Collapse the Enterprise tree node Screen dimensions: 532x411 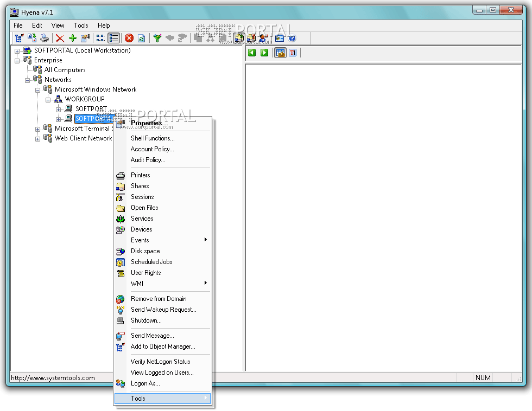[17, 60]
